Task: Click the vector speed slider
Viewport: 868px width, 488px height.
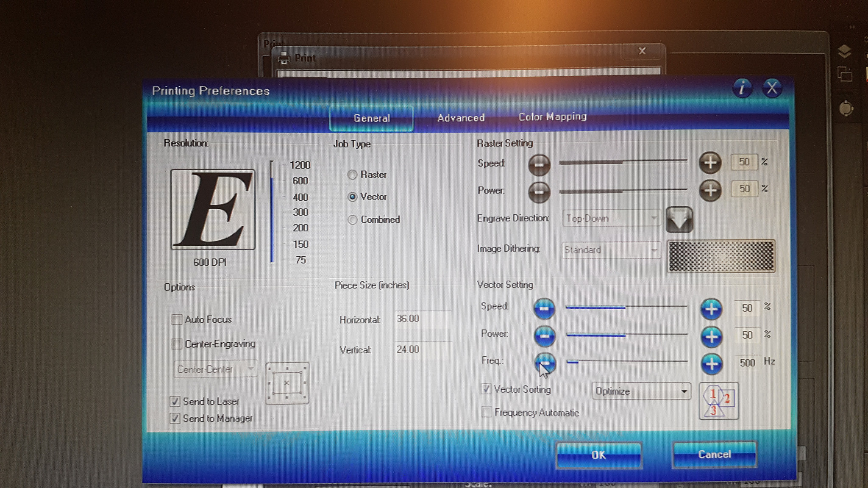Action: pos(626,307)
